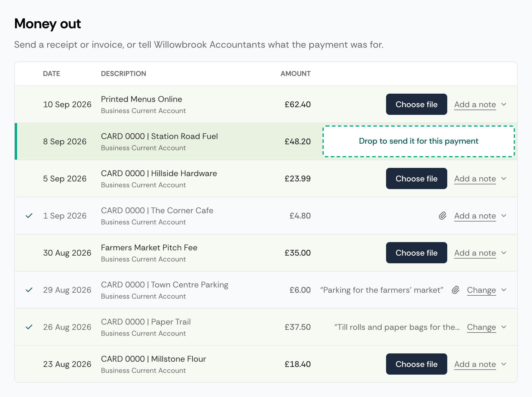Click the paperclip icon in Town Centre Parking row

click(455, 290)
